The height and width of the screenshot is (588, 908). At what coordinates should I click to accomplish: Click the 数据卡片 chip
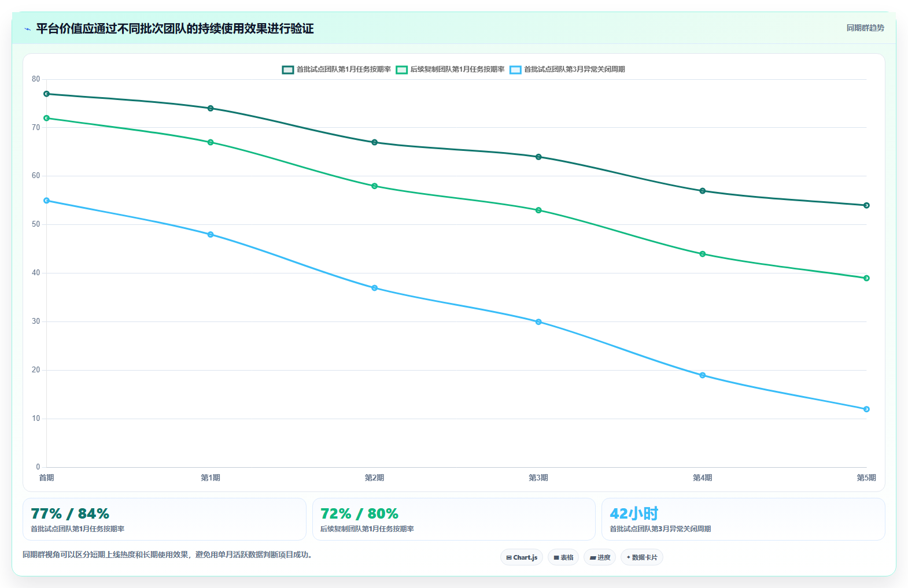642,557
